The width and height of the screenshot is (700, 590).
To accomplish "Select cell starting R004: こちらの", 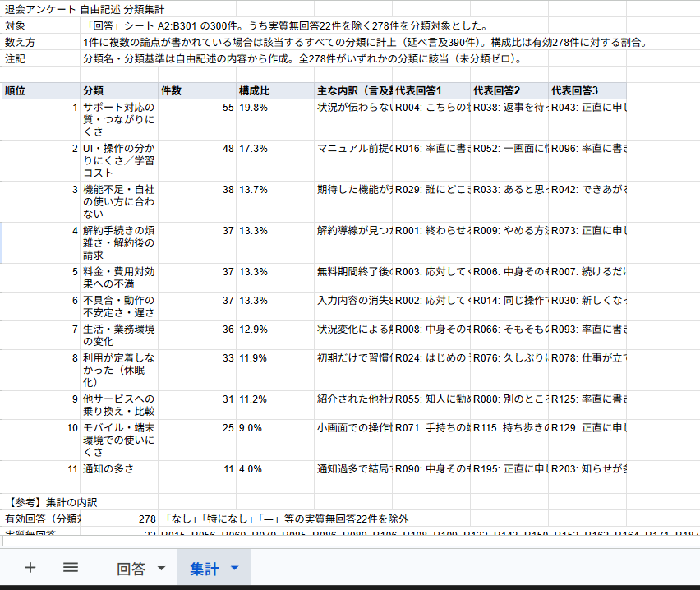I will click(x=431, y=119).
